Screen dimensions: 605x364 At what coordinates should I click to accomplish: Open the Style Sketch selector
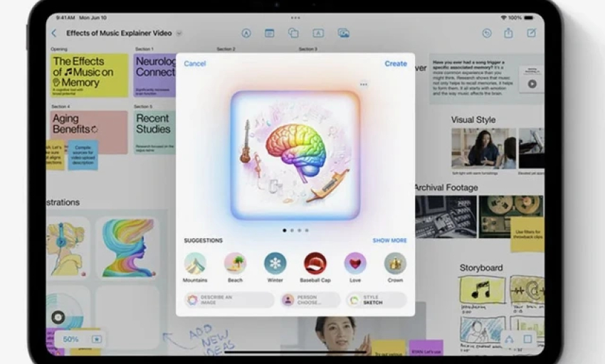(377, 300)
